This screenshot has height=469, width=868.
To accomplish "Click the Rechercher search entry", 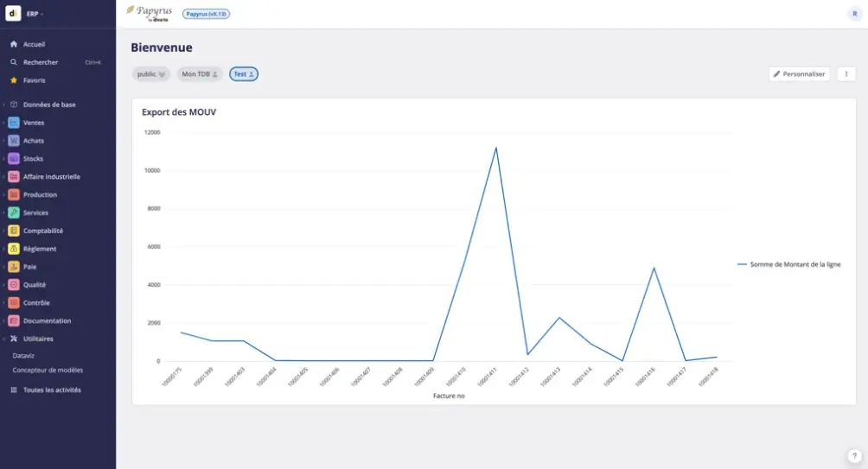I will coord(41,62).
